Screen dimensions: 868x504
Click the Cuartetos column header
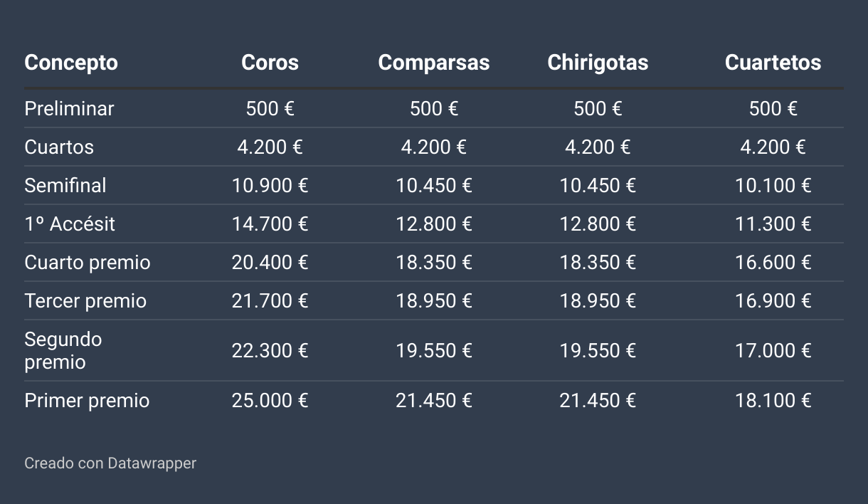coord(773,63)
